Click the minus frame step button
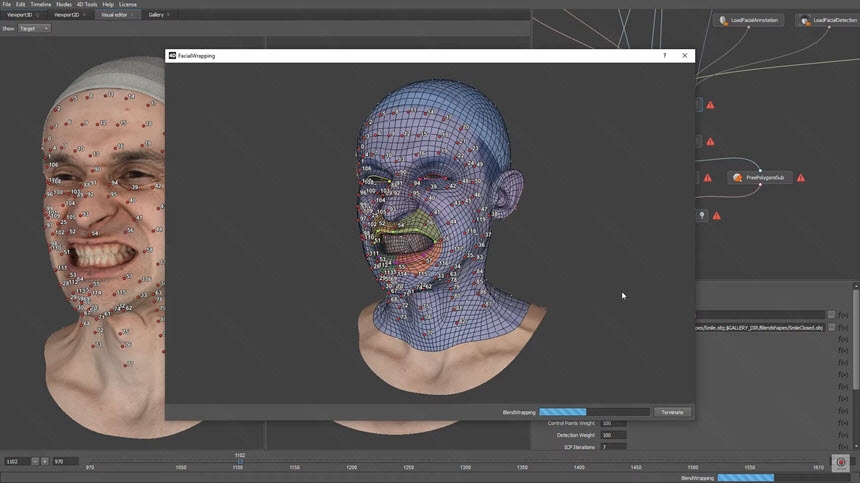This screenshot has width=860, height=483. coord(35,462)
